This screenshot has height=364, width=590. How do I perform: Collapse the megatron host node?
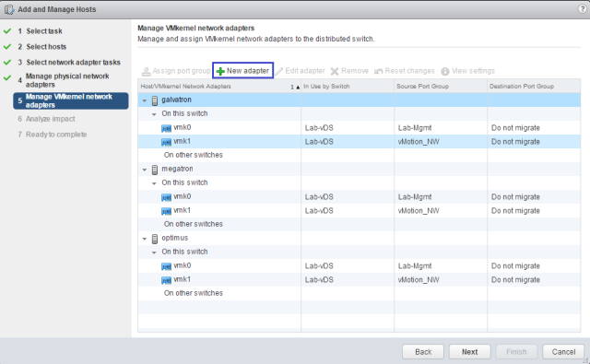145,170
